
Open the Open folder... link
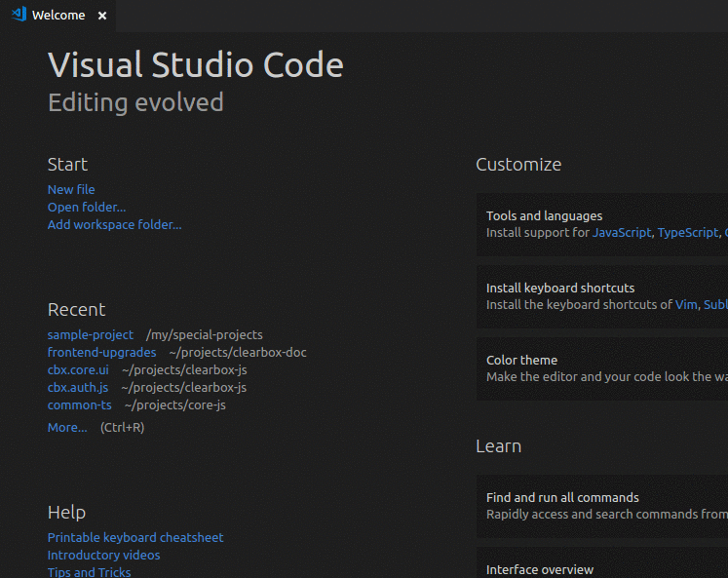pos(87,207)
